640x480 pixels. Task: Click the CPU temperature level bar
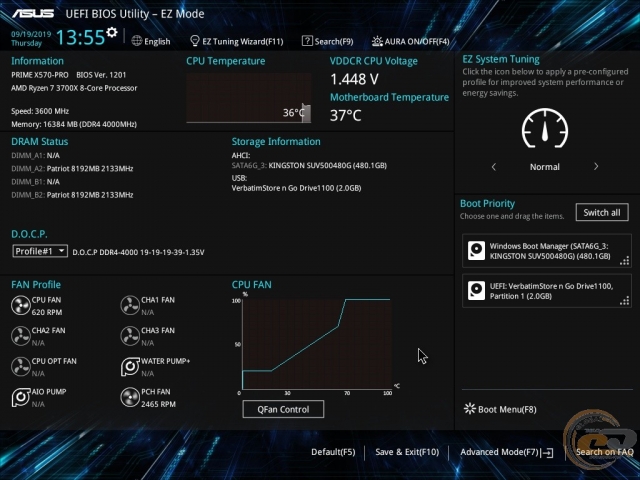point(306,113)
